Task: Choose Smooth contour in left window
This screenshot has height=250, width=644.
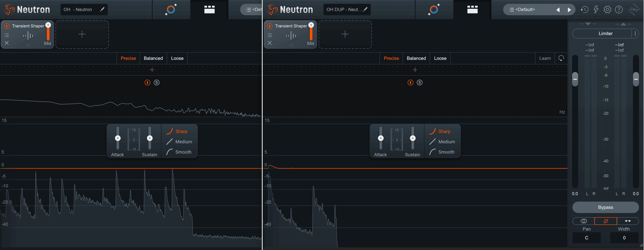Action: pyautogui.click(x=179, y=152)
